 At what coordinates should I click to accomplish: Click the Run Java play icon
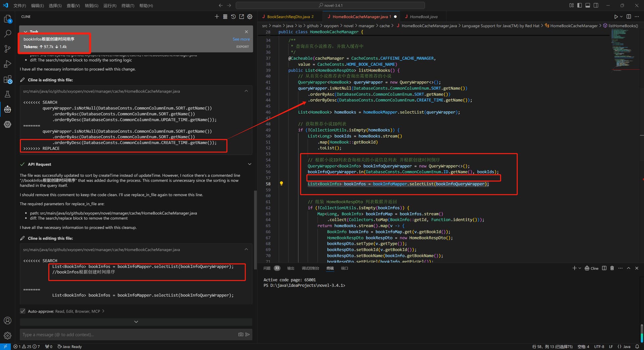616,16
